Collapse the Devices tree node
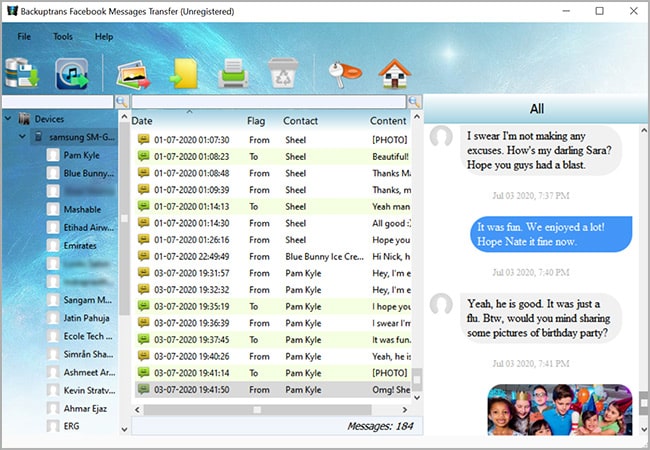Image resolution: width=650 pixels, height=450 pixels. tap(10, 119)
